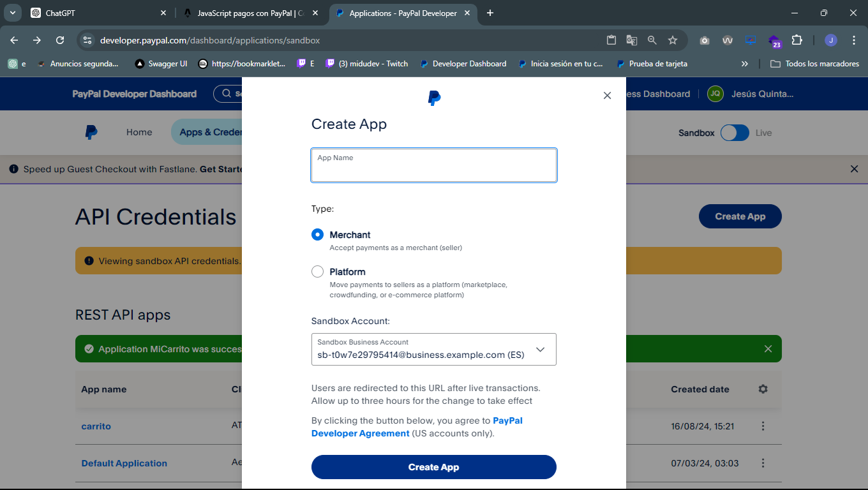Screen dimensions: 868x490
Task: Toggle the Sandbox/Live switch
Action: tap(735, 133)
